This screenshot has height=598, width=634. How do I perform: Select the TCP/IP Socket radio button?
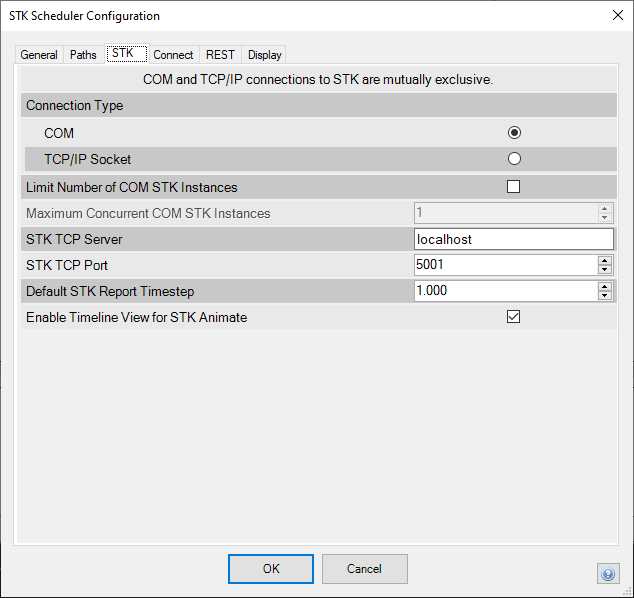(x=514, y=158)
